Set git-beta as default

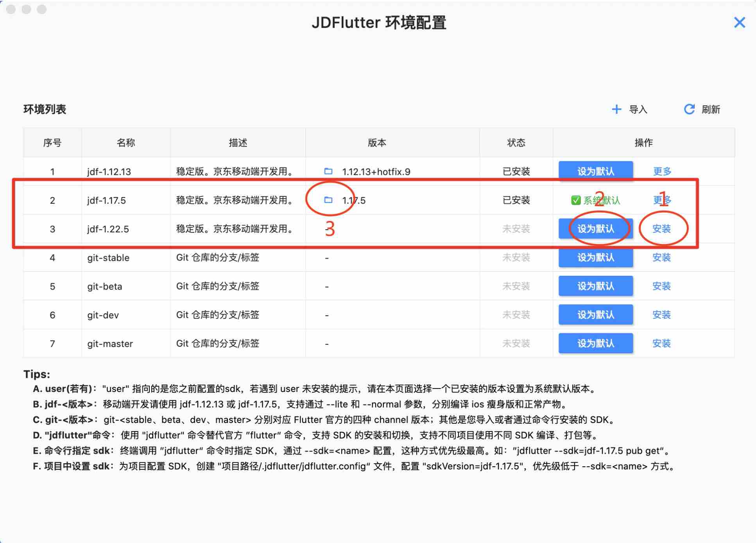[596, 286]
